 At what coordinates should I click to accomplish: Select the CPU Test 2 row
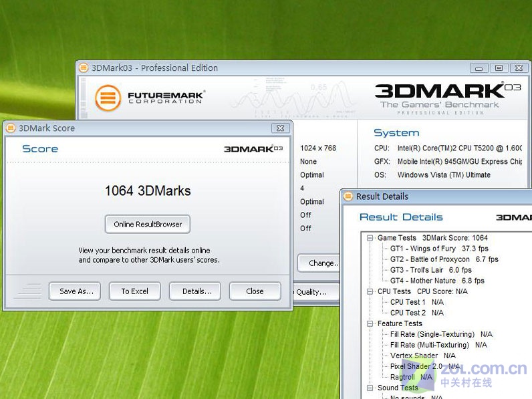417,313
